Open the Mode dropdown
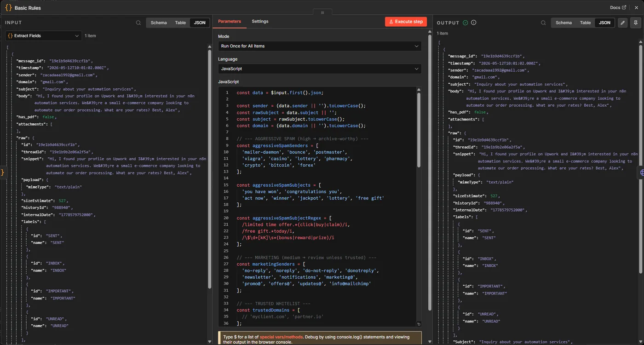The image size is (644, 345). click(320, 46)
